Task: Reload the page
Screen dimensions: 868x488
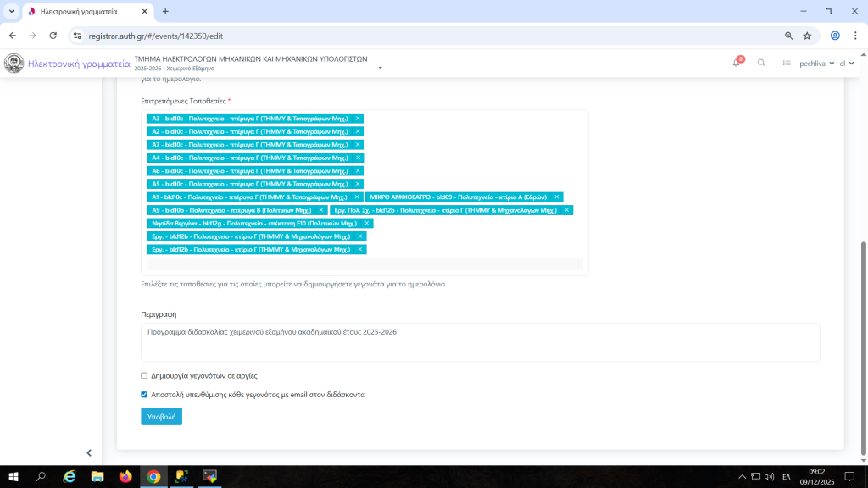Action: (53, 36)
